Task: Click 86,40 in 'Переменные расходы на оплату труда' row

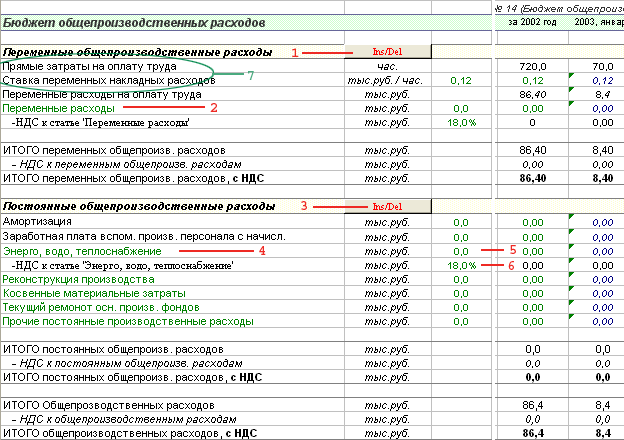Action: click(533, 95)
